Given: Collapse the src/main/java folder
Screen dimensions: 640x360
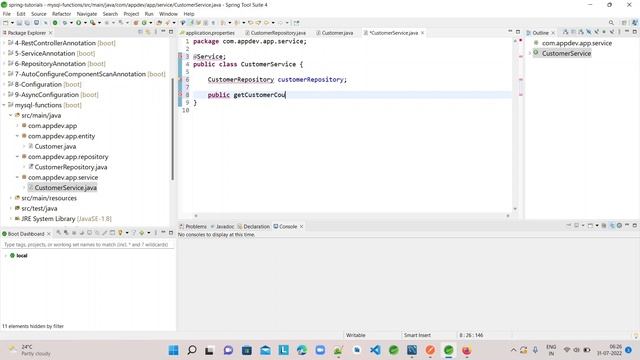Looking at the screenshot, I should pos(11,116).
